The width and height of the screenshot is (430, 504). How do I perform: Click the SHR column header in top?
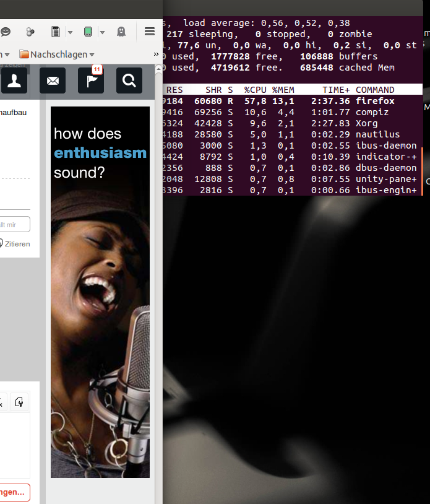213,90
